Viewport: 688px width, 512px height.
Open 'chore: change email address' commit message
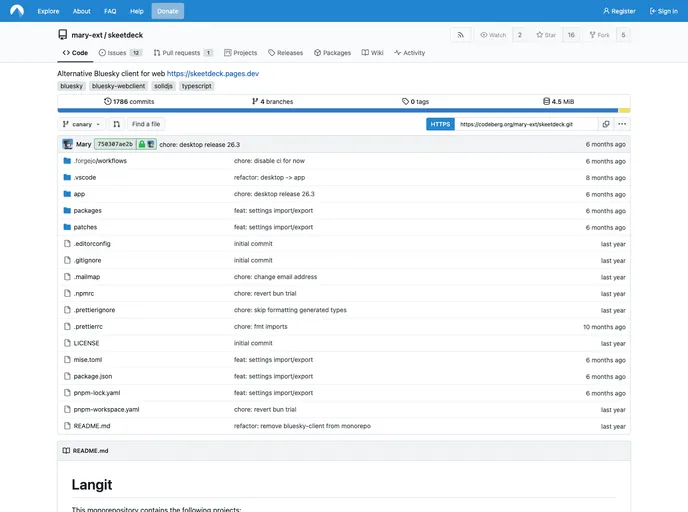[x=275, y=277]
